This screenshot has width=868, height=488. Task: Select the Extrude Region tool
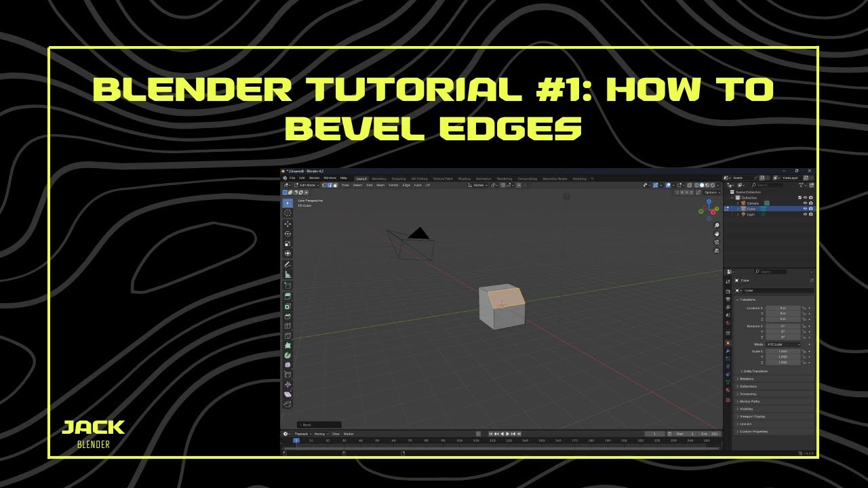(288, 296)
